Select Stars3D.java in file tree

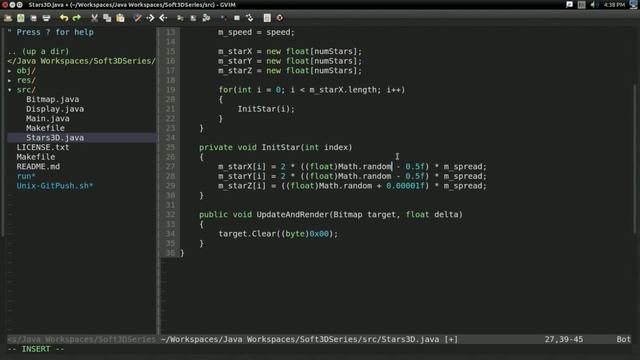[55, 138]
